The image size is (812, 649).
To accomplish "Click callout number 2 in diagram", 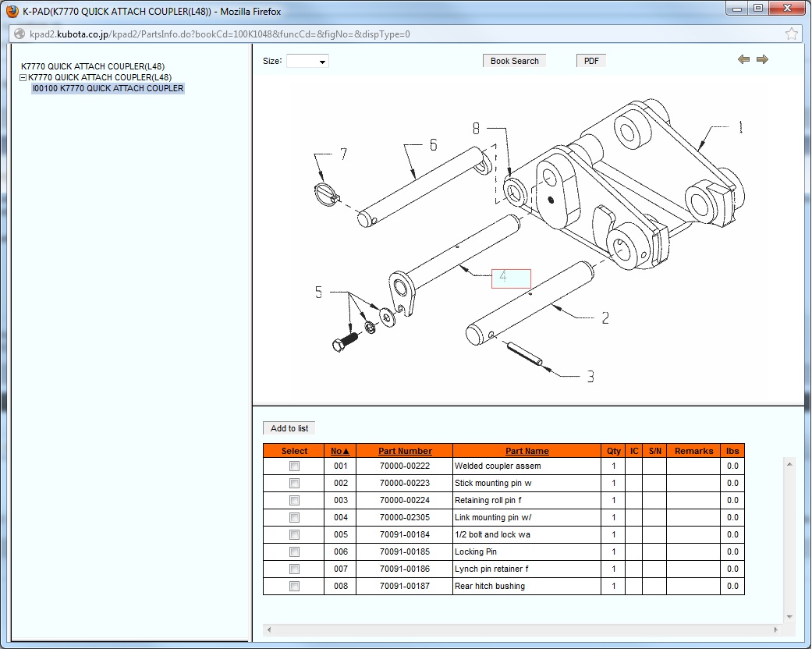I will coord(605,317).
